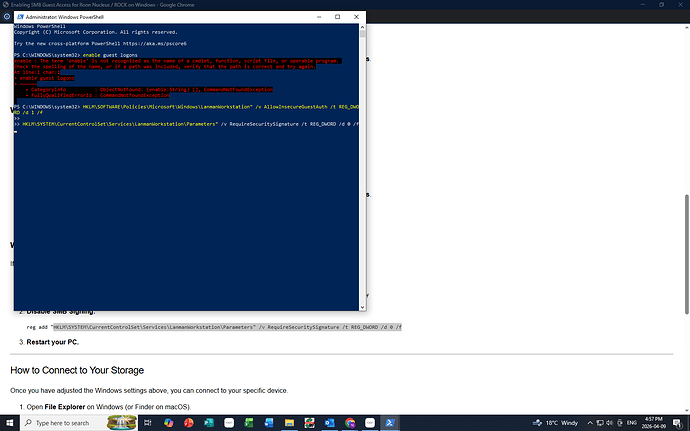Click the PowerShell vertical scrollbar thumb
Viewport: 690px width, 431px height.
point(363,34)
